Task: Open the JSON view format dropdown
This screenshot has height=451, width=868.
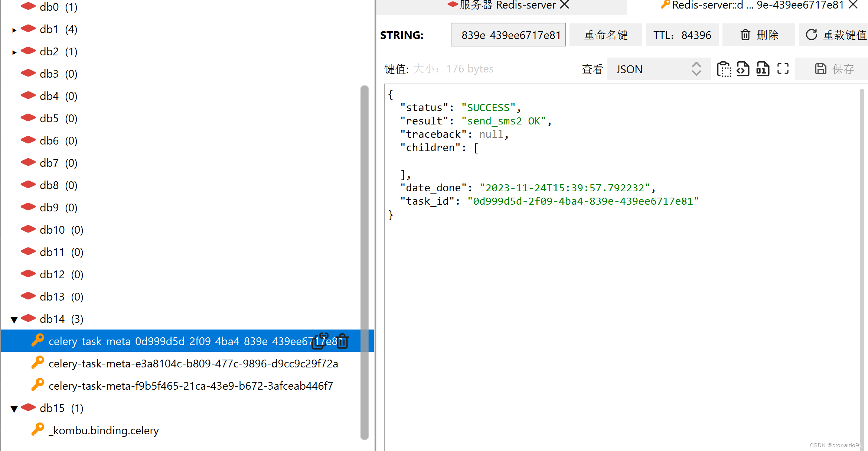Action: coord(659,69)
